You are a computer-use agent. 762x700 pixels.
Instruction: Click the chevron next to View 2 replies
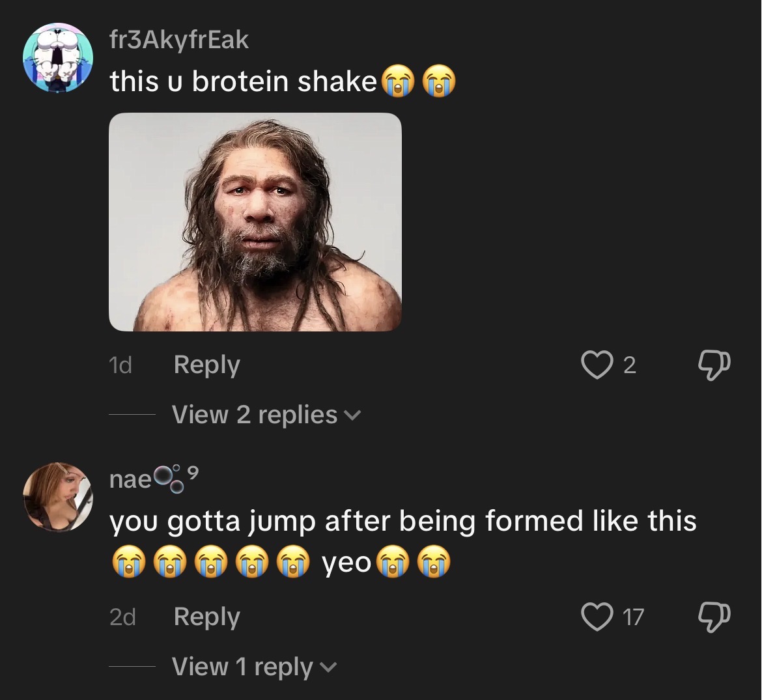[352, 416]
